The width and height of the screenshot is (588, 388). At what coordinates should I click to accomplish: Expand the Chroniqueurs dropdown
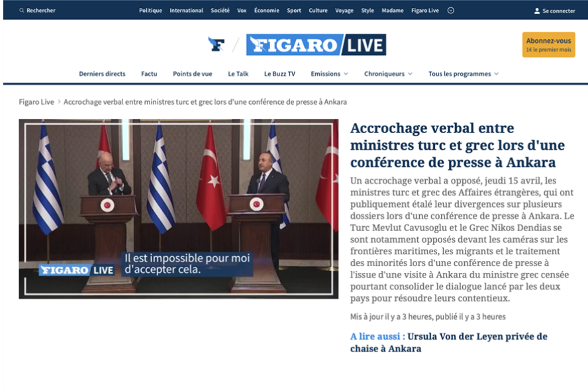388,74
